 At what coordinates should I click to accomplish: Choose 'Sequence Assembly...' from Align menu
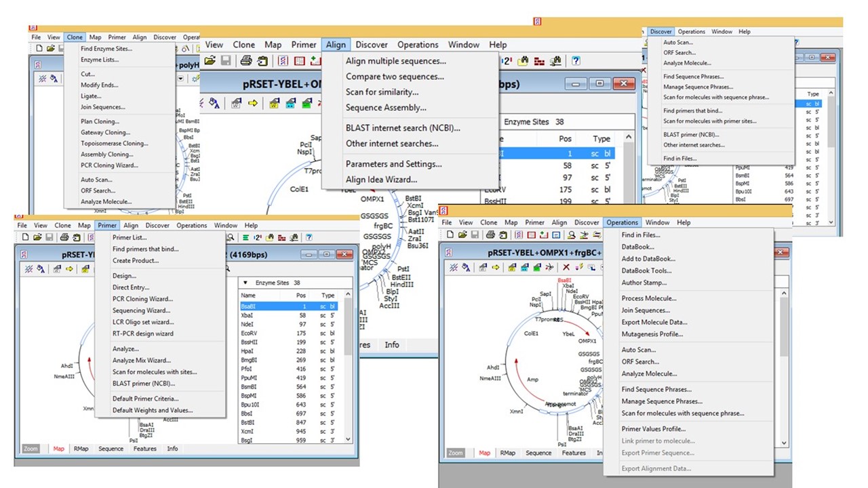pos(386,108)
